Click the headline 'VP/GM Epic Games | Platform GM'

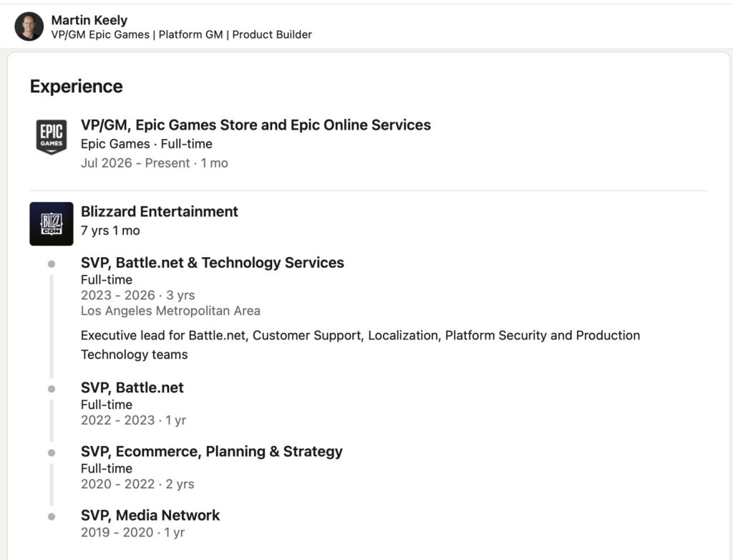click(x=181, y=34)
